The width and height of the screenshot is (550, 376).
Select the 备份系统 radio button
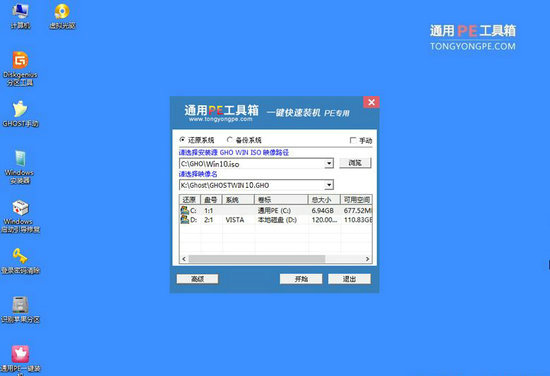click(x=229, y=140)
